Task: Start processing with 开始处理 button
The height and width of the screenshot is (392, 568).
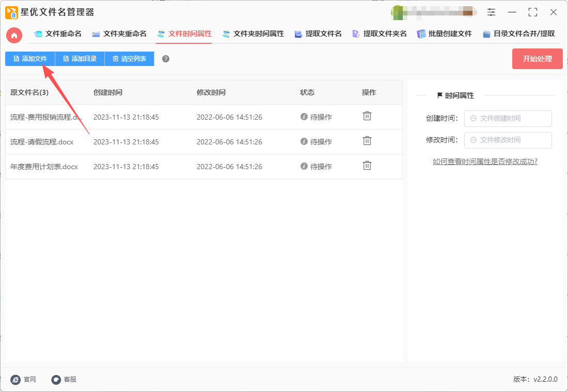Action: pos(537,59)
